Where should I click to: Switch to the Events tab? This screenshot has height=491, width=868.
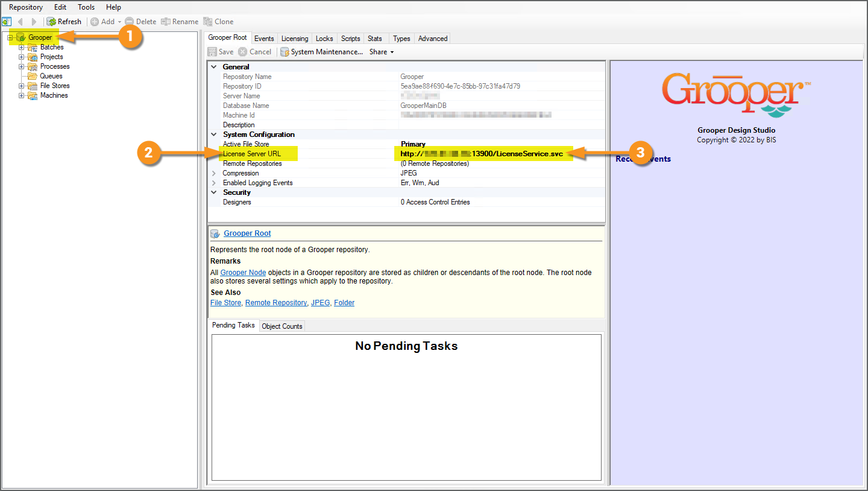pyautogui.click(x=264, y=39)
